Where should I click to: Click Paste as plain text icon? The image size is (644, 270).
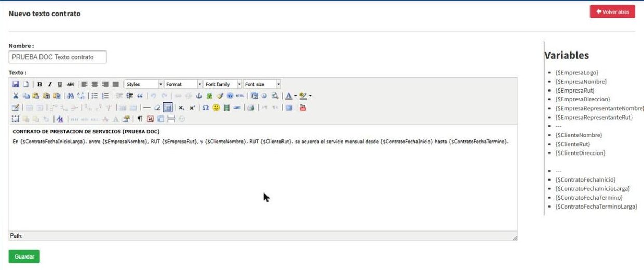(x=46, y=96)
